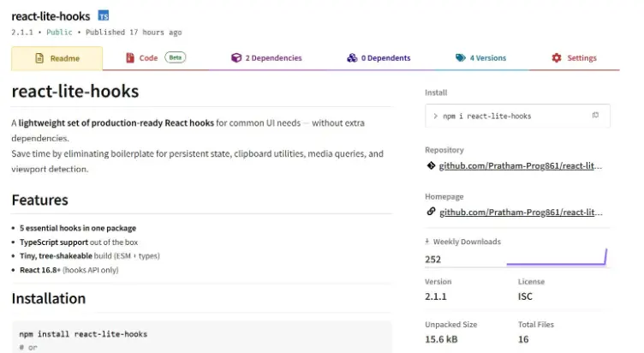
Task: Open the Homepage GitHub link
Action: (x=521, y=212)
